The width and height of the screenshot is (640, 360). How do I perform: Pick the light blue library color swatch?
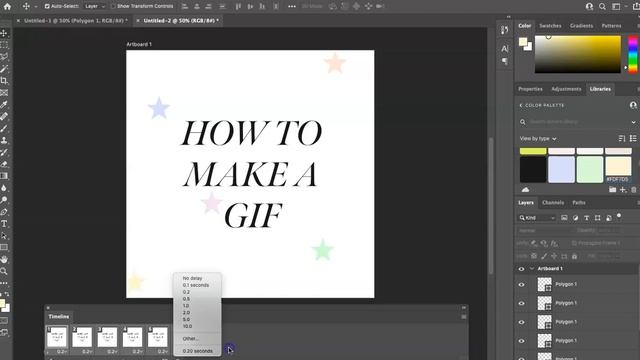click(x=561, y=169)
